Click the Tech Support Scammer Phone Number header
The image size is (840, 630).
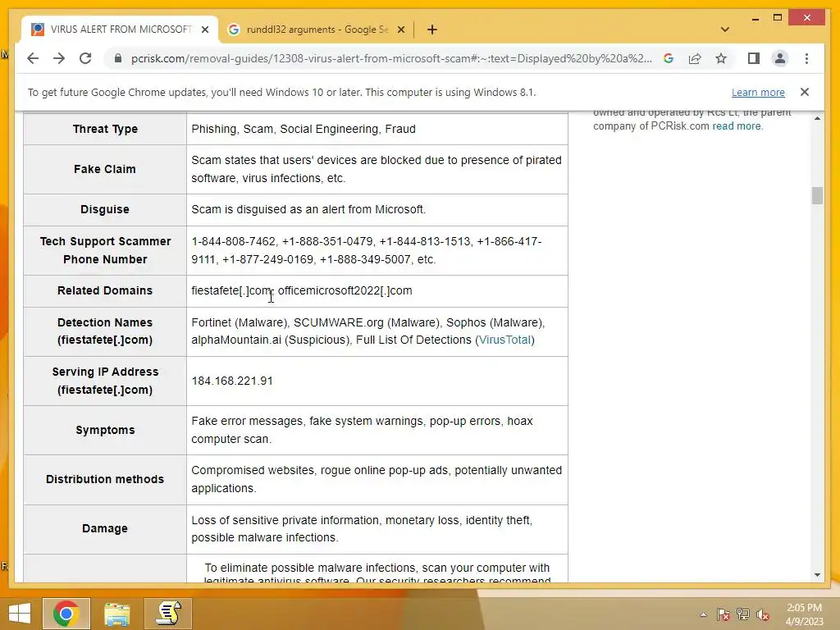coord(105,250)
